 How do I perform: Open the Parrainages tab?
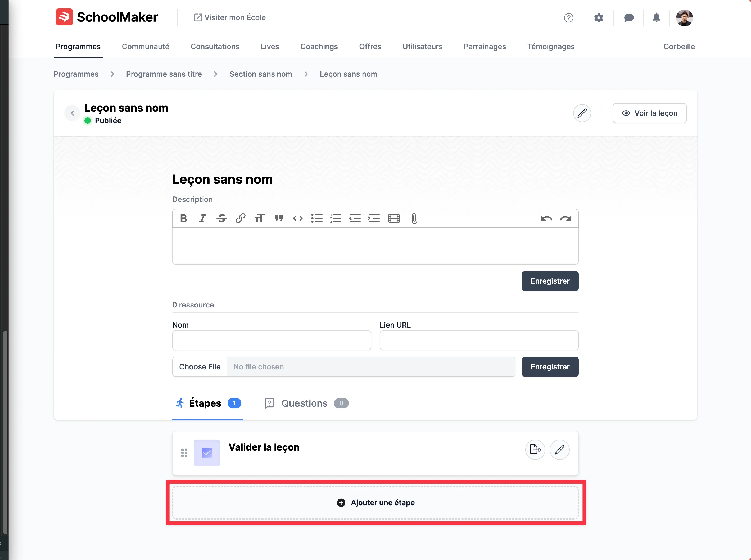click(x=485, y=47)
